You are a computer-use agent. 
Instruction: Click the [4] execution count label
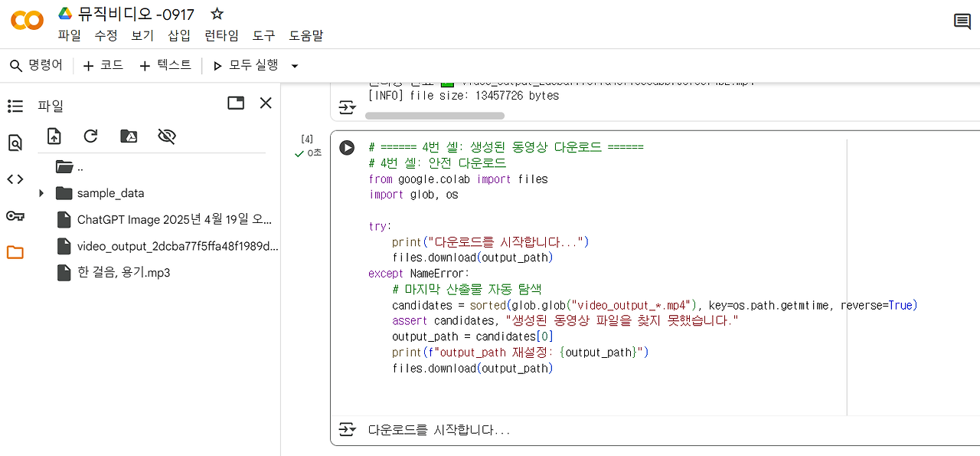(x=307, y=139)
